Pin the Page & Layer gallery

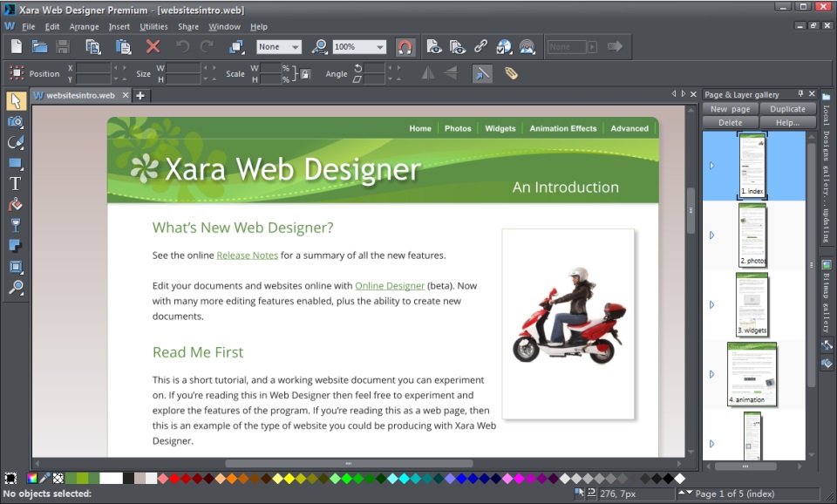click(x=800, y=93)
